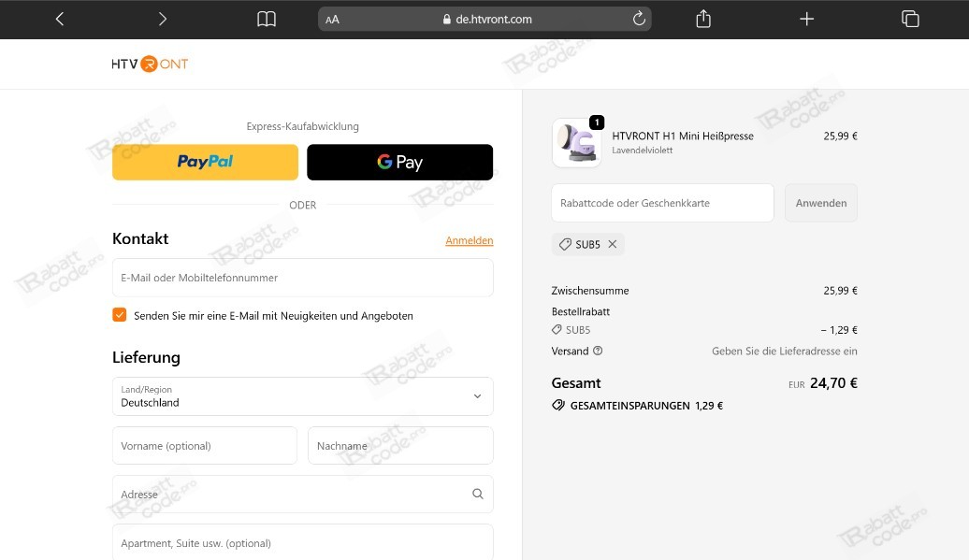969x560 pixels.
Task: Open the bookmarks book icon
Action: [x=267, y=19]
